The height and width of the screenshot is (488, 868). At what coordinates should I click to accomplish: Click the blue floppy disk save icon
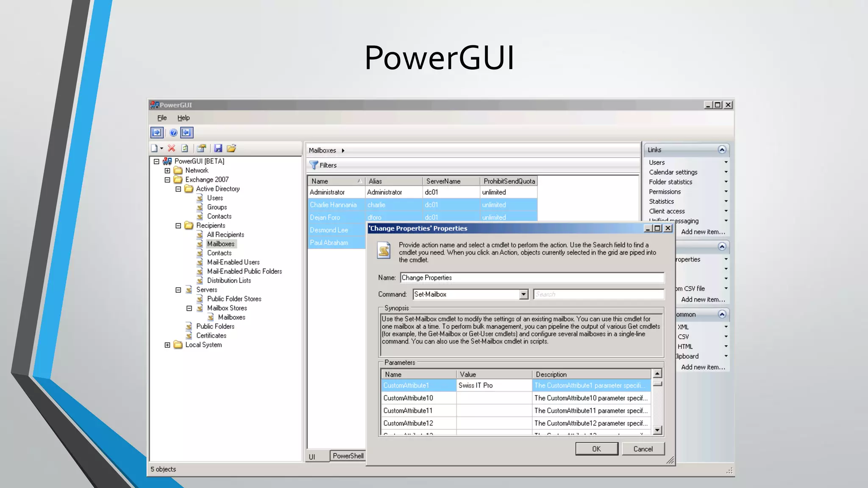(218, 148)
